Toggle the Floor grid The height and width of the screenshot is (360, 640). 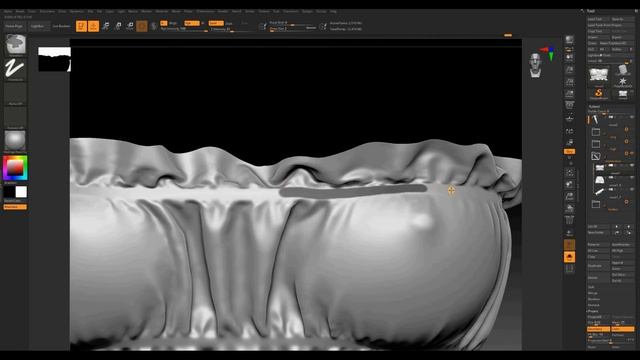[569, 118]
